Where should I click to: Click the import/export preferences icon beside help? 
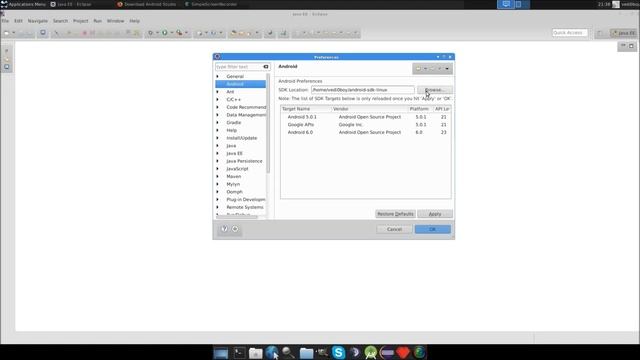coord(235,229)
